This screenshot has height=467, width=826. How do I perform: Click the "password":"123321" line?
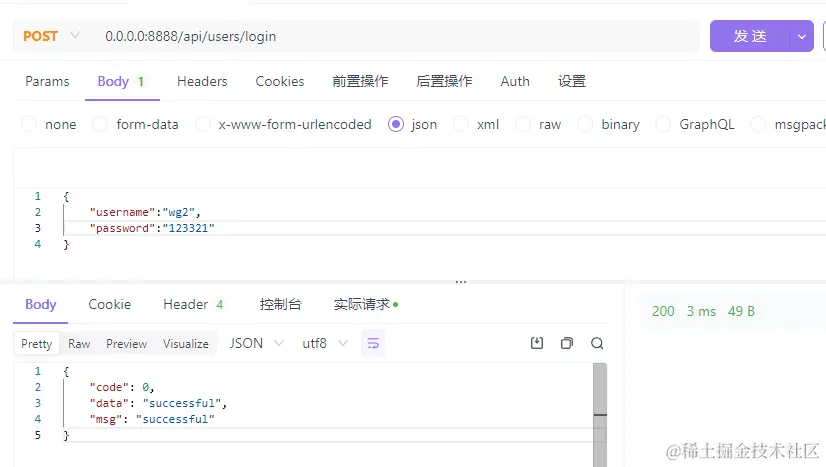click(x=152, y=228)
